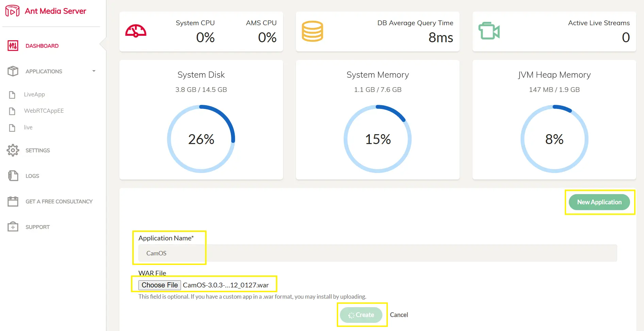Open the Applications section
This screenshot has width=644, height=331.
(x=44, y=71)
